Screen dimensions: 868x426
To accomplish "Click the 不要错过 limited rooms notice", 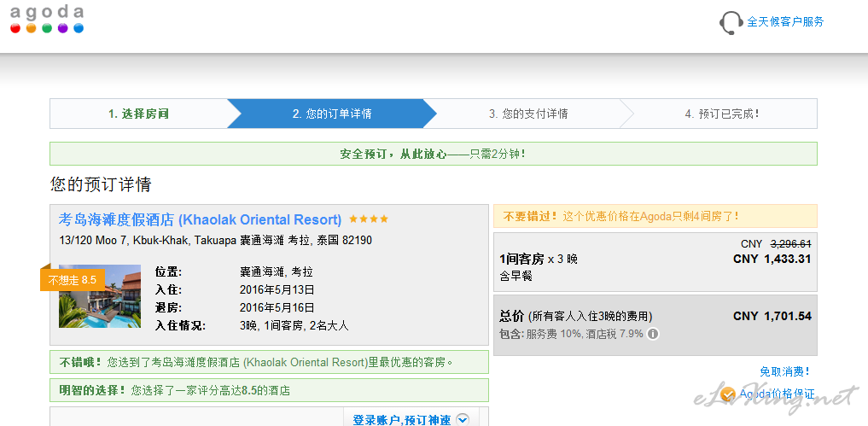I will [655, 216].
